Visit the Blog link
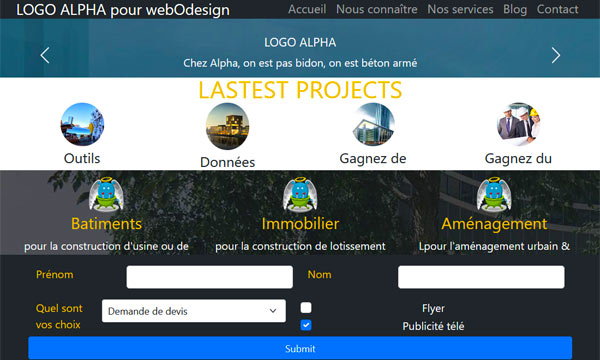The image size is (600, 360). (x=515, y=9)
